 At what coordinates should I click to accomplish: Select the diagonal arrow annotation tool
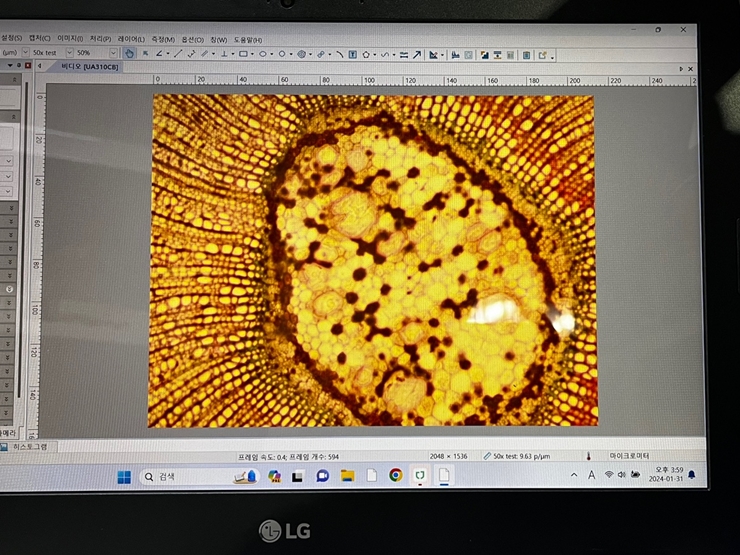(417, 54)
